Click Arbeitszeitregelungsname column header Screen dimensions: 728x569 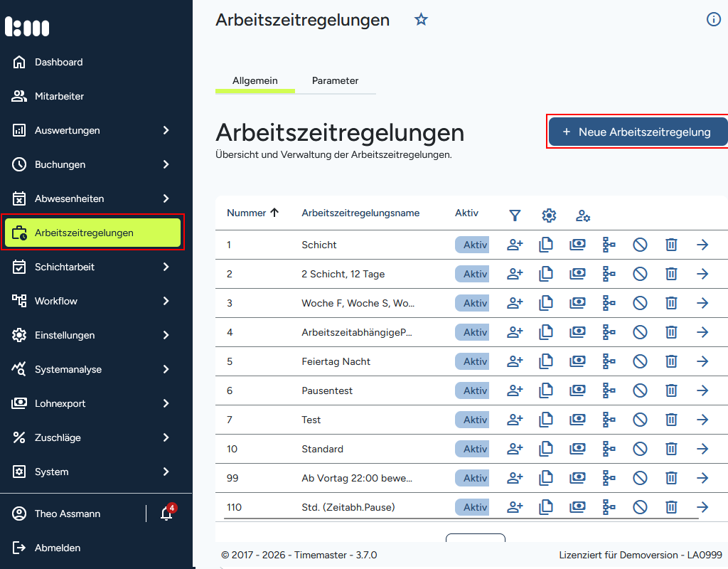[x=360, y=213]
